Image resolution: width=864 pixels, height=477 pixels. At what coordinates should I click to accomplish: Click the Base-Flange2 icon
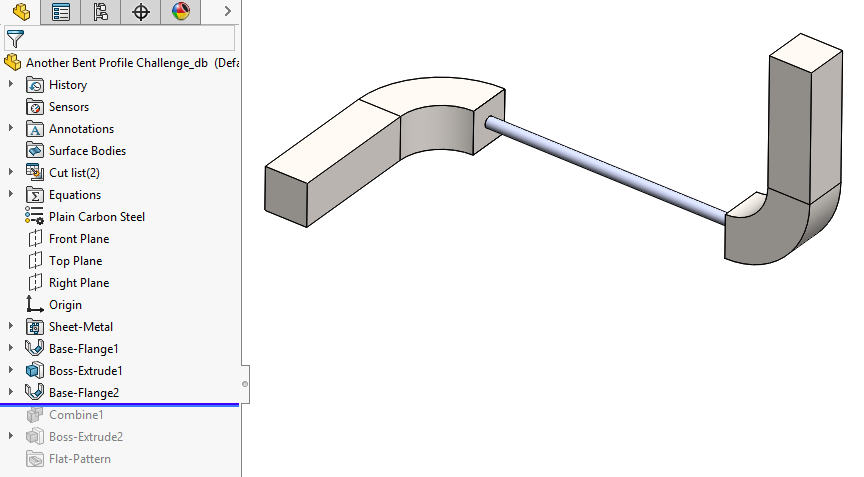click(35, 392)
